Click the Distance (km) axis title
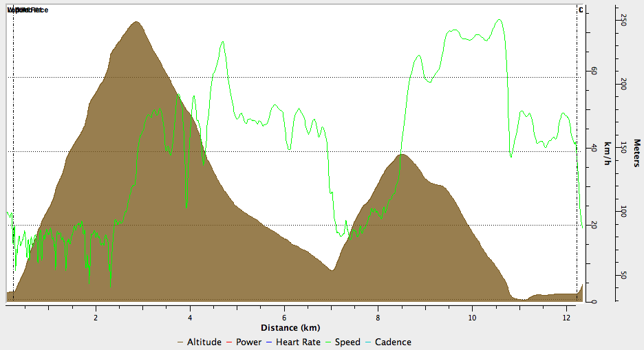The image size is (644, 350). 290,328
